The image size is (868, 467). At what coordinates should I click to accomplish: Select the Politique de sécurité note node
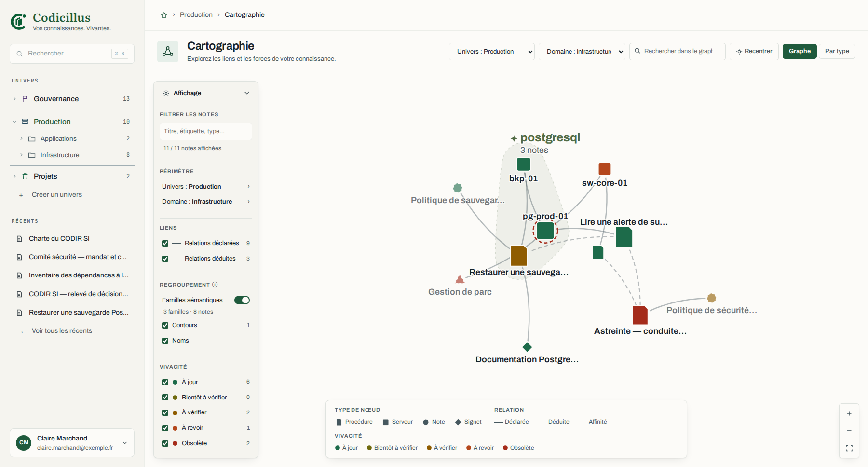pos(711,298)
